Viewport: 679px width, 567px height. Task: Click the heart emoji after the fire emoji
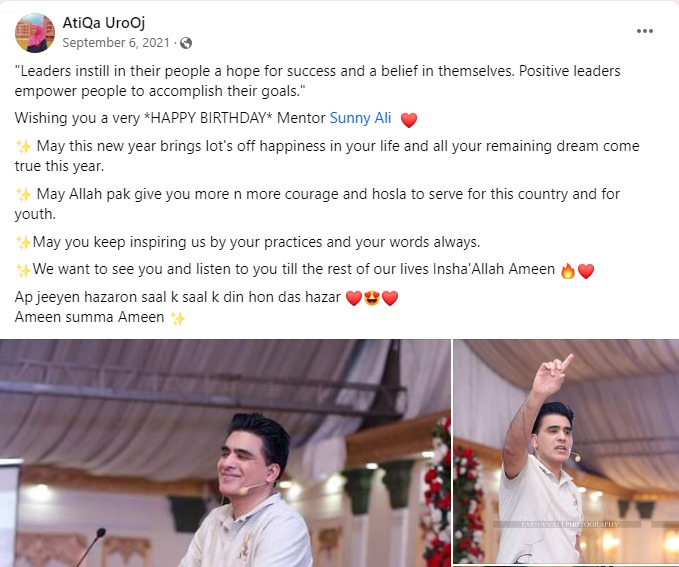click(585, 271)
